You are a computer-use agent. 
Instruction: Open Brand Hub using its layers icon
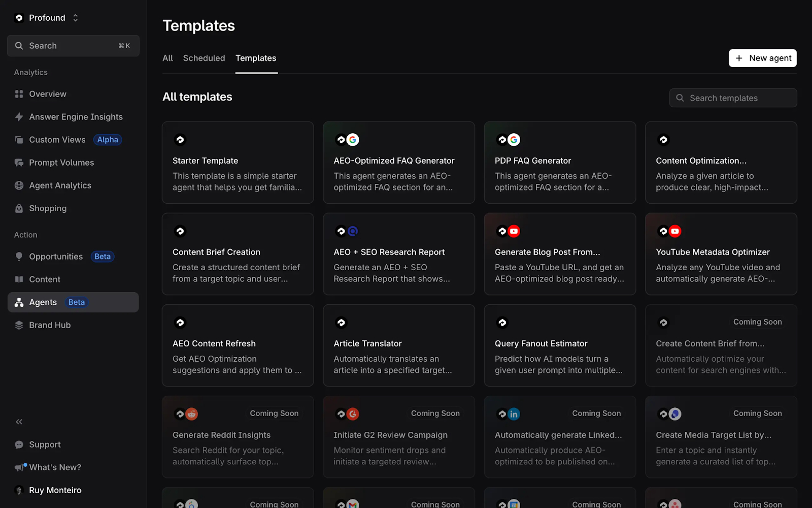(19, 325)
